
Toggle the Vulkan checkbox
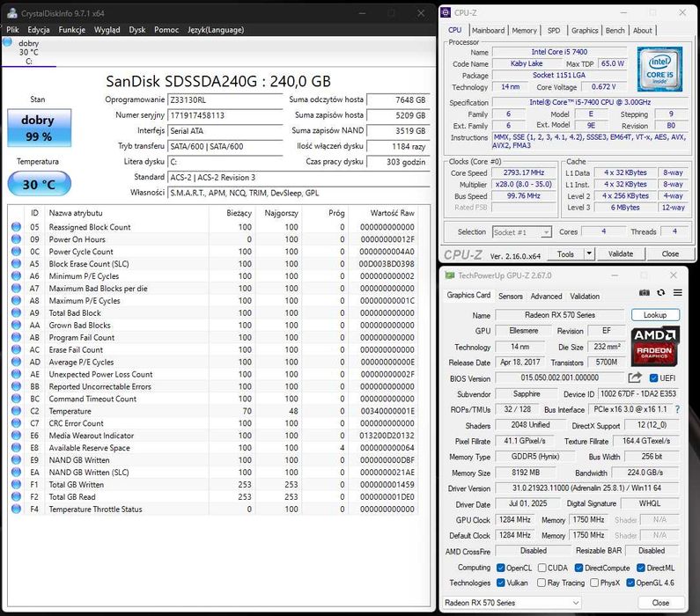[500, 583]
